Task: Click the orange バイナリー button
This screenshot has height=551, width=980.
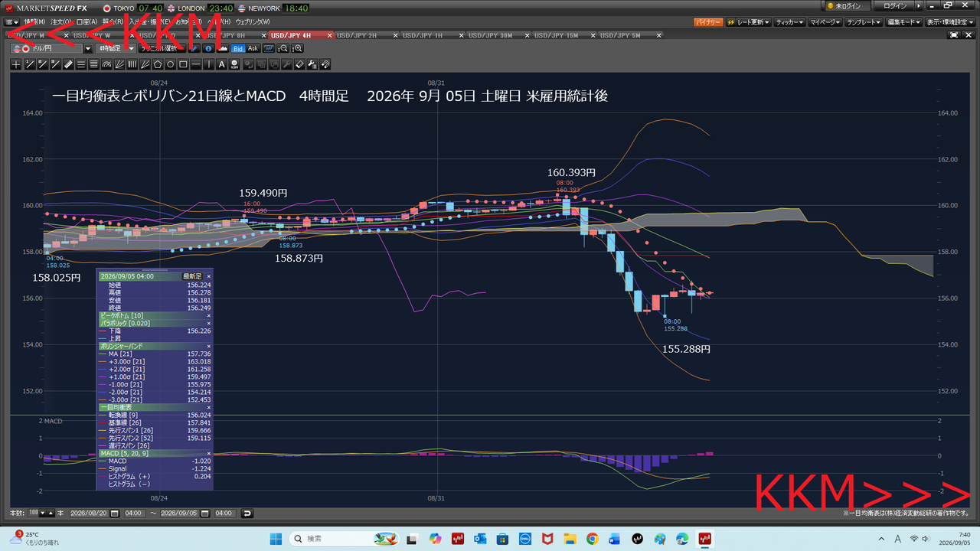Action: click(x=708, y=22)
